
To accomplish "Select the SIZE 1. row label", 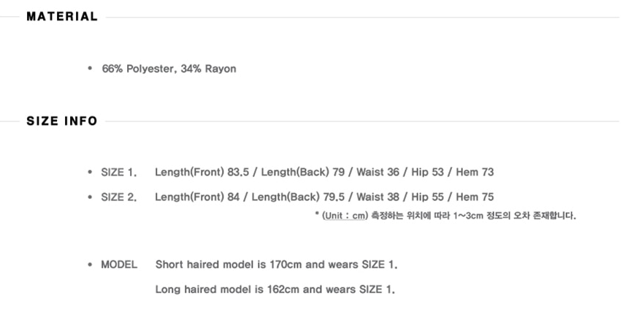I will (x=118, y=173).
